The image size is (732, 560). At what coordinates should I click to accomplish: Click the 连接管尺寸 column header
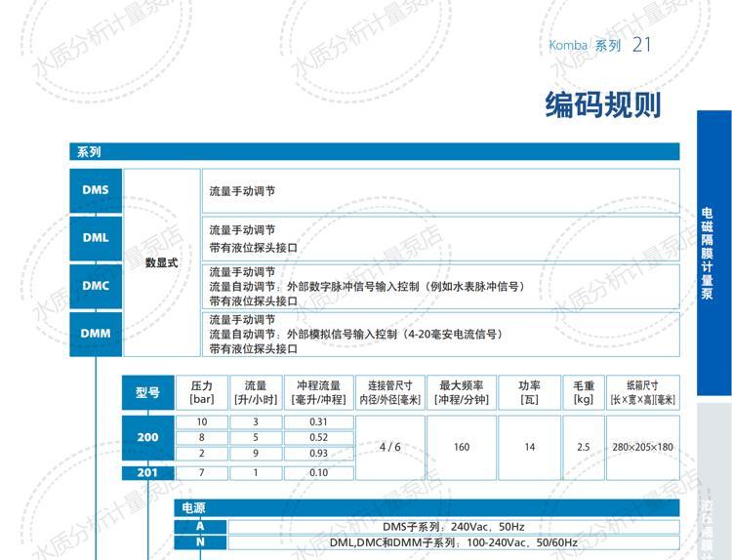click(390, 392)
